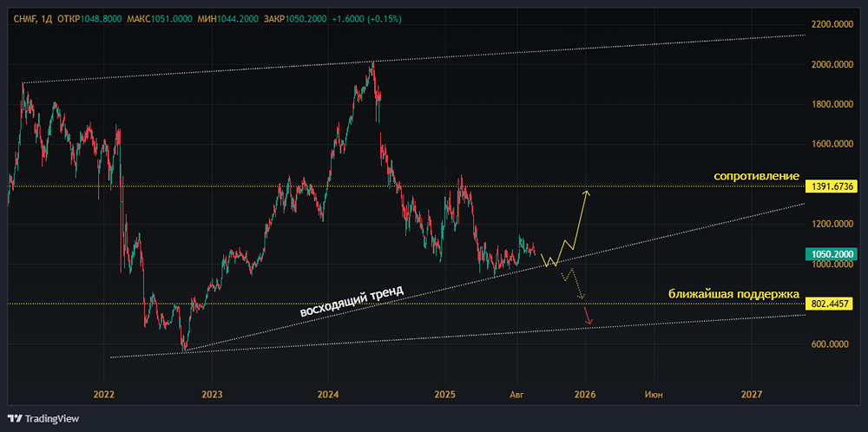Click the 2022 time axis label

pyautogui.click(x=103, y=394)
